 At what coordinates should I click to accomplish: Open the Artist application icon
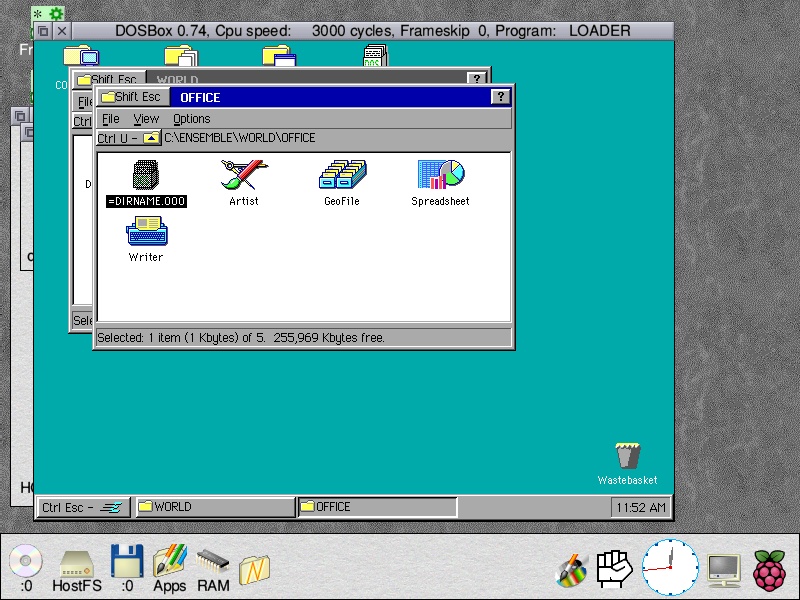[x=243, y=177]
